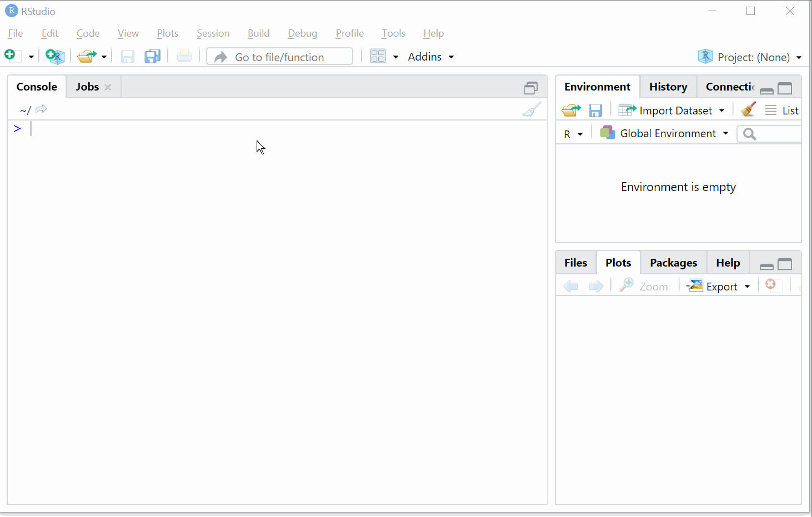Open the Code menu
The width and height of the screenshot is (812, 517).
coord(88,33)
